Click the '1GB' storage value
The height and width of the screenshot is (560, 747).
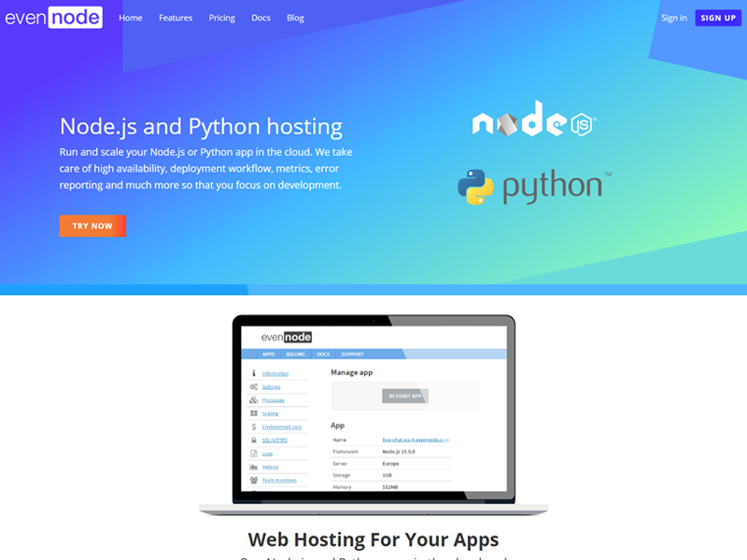[x=387, y=475]
